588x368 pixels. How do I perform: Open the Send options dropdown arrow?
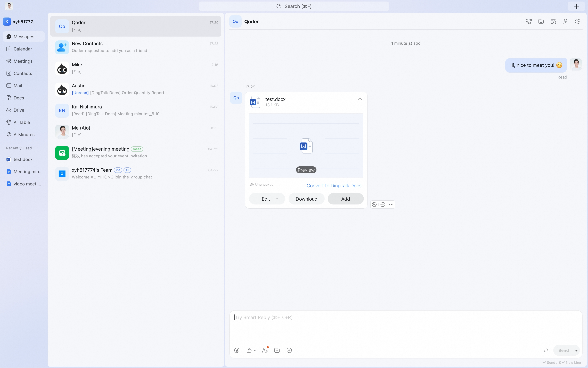(x=576, y=350)
